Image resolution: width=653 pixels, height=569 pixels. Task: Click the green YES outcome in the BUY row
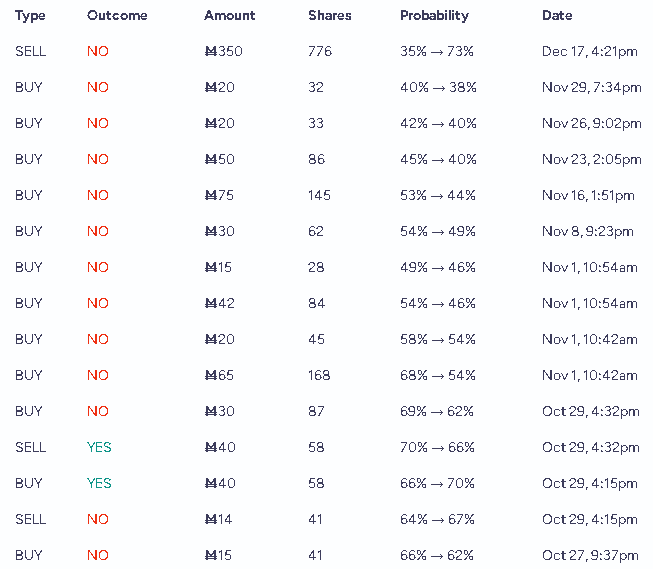[99, 483]
